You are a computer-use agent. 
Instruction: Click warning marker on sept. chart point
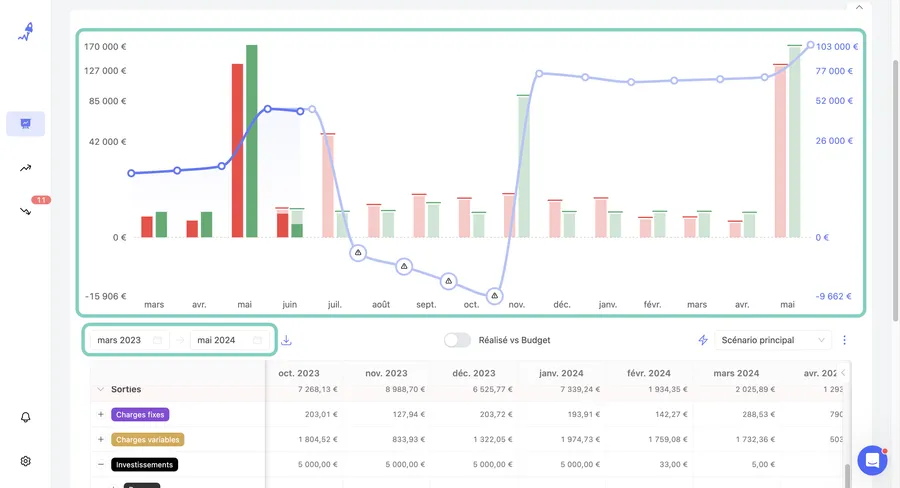[449, 281]
